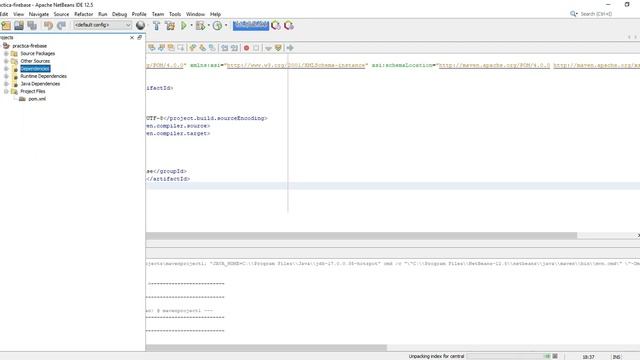The height and width of the screenshot is (360, 640).
Task: Close the Projects panel
Action: (x=132, y=38)
